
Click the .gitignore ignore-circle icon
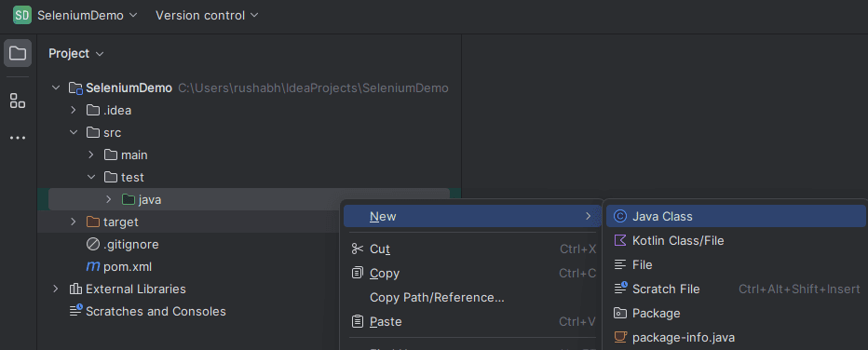point(93,245)
